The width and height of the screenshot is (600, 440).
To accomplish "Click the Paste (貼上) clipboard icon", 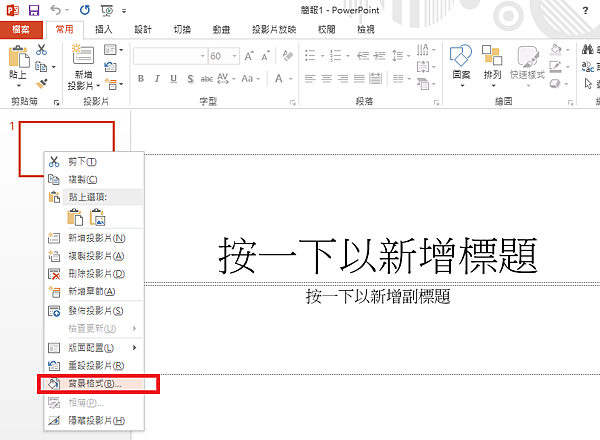I will coord(18,57).
